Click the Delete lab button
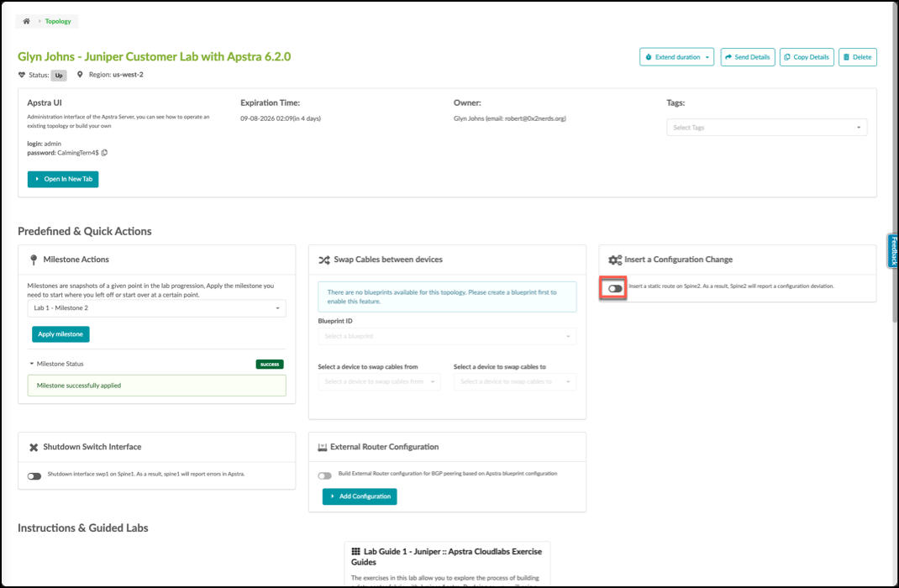This screenshot has height=588, width=899. point(858,57)
